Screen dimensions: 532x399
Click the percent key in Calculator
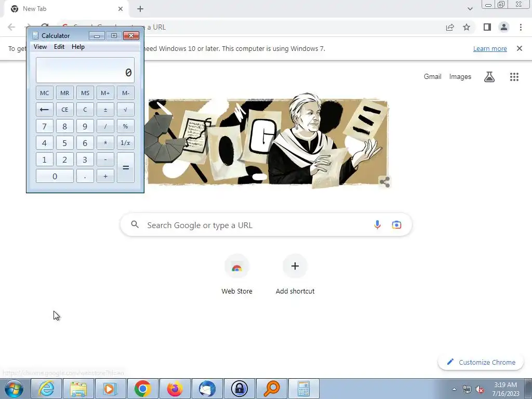click(x=126, y=126)
